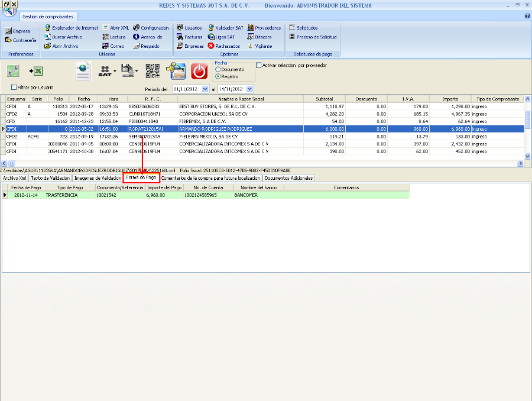The width and height of the screenshot is (532, 401).
Task: Click the QR code icon
Action: click(153, 71)
